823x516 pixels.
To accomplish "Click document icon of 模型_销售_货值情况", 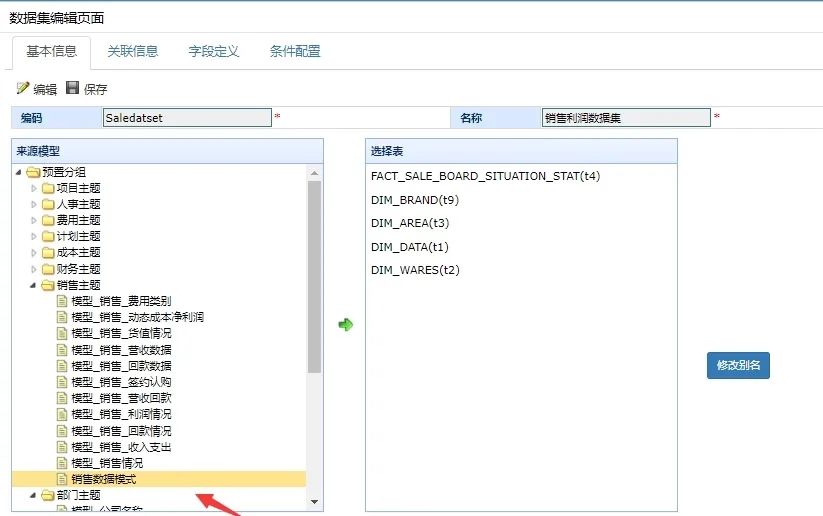I will click(62, 334).
